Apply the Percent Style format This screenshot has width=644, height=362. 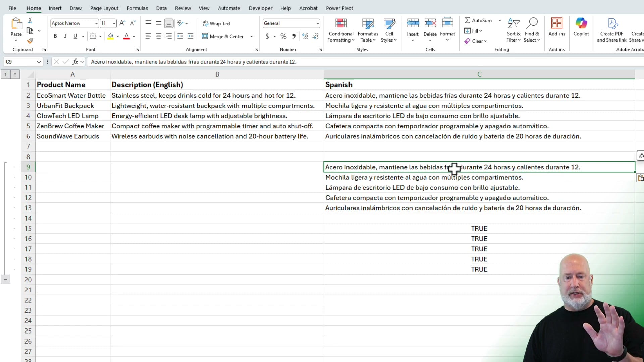(283, 36)
